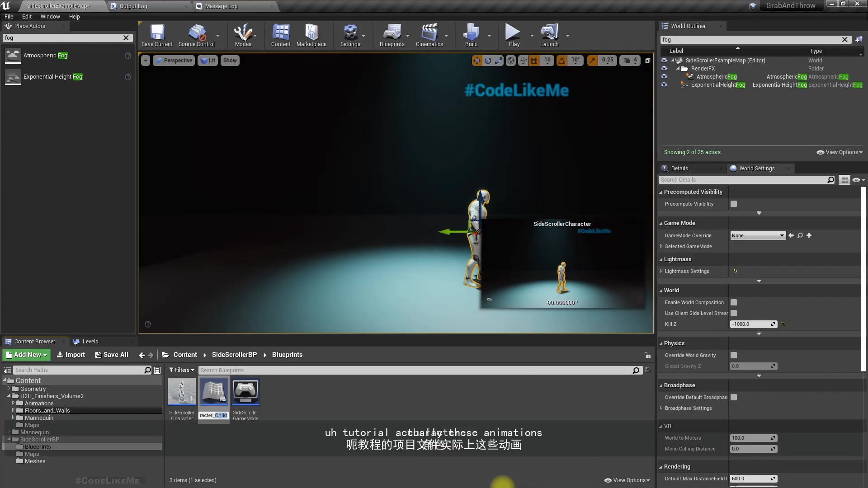
Task: Open the Filters dropdown in Content Browser
Action: point(181,370)
